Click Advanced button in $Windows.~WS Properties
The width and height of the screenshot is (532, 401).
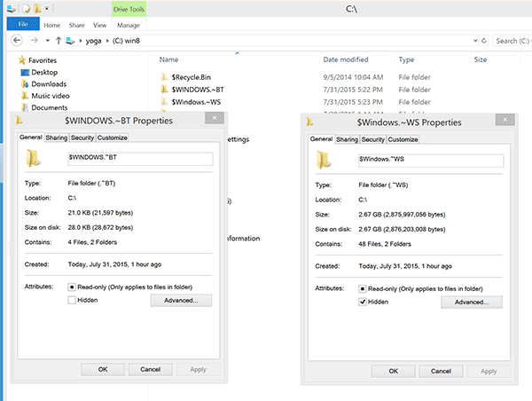tap(472, 302)
